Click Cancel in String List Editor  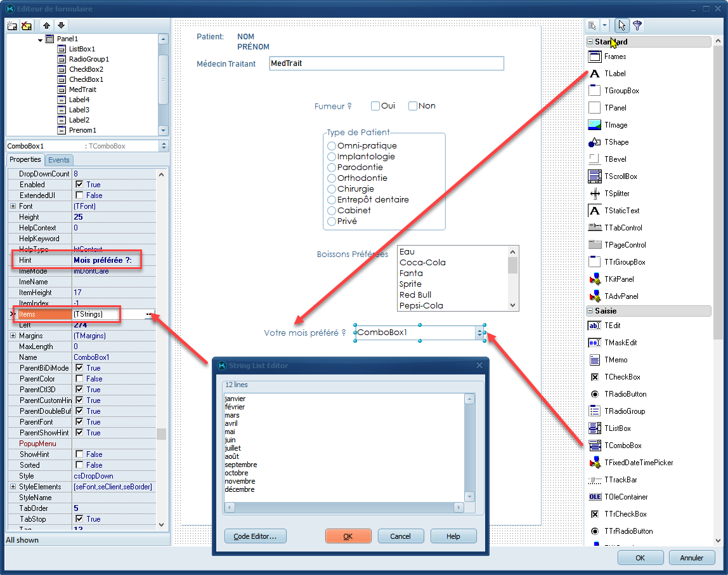(x=400, y=536)
